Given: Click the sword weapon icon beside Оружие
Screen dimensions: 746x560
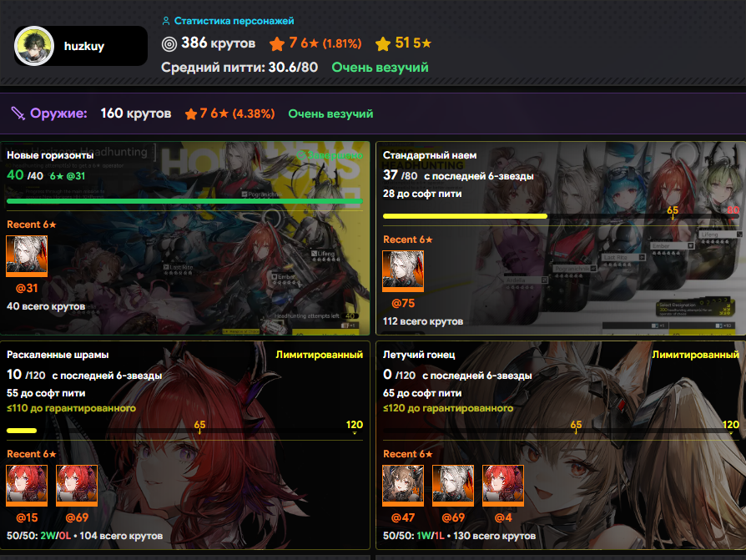Looking at the screenshot, I should 18,114.
